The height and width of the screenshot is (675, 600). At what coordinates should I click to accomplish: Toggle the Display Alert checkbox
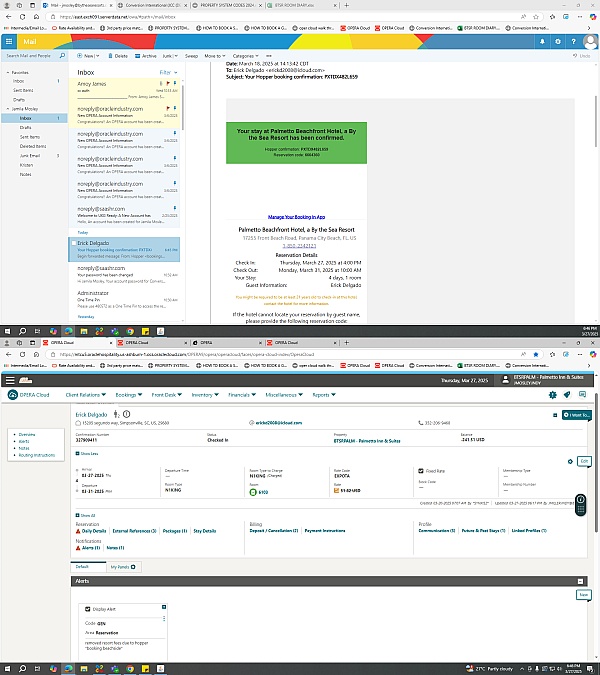[x=87, y=609]
